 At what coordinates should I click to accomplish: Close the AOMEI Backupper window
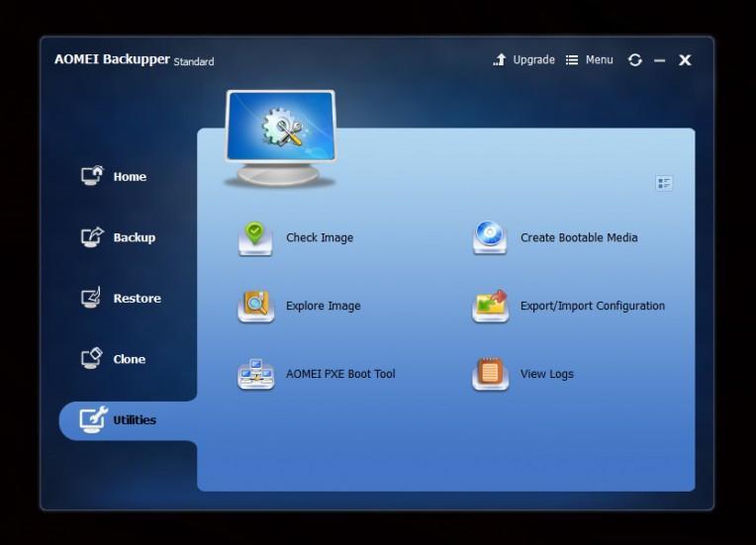[x=685, y=60]
